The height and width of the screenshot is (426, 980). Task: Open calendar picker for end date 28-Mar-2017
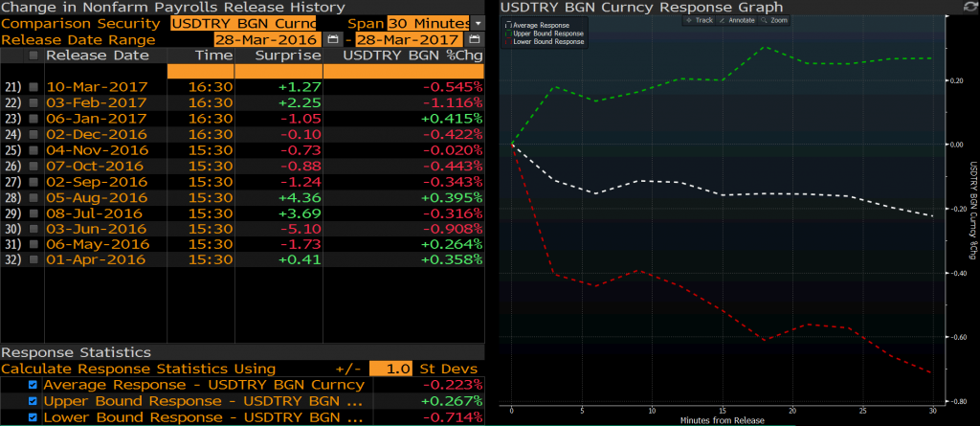(475, 39)
